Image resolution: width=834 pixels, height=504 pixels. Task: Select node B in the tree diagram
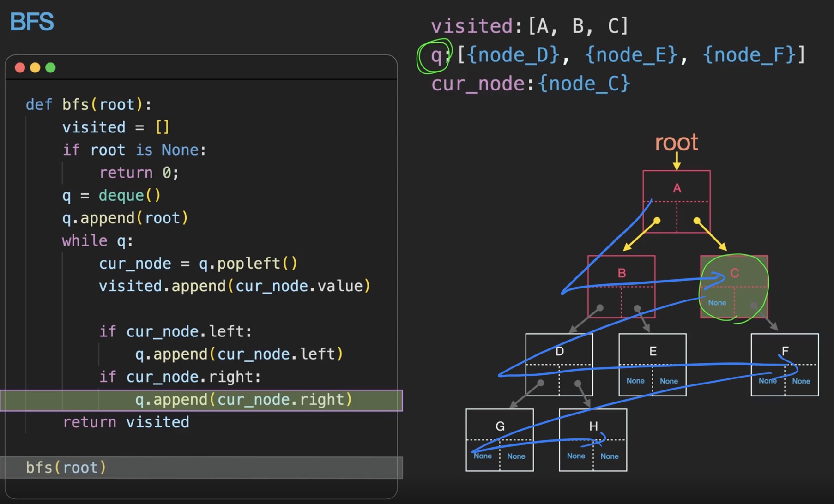click(622, 273)
